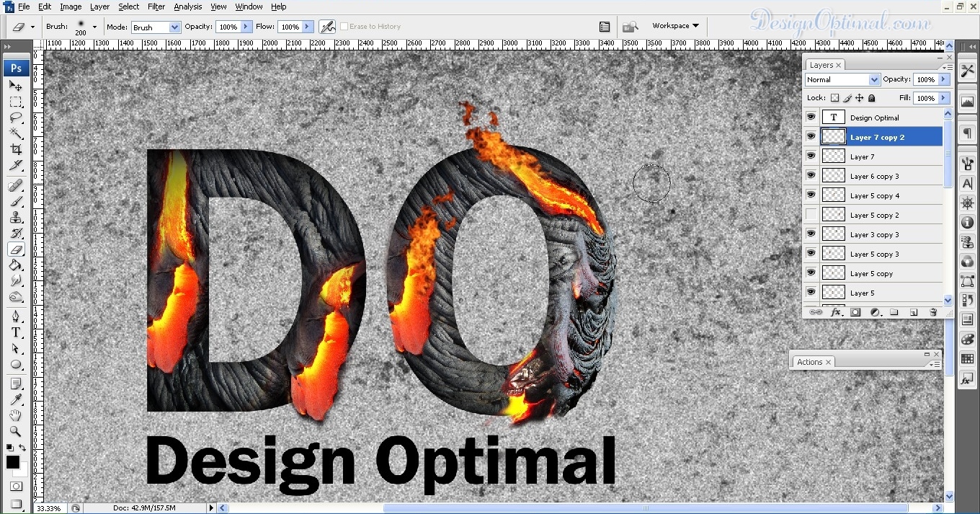Toggle visibility of Layer 3 copy 3

pyautogui.click(x=811, y=234)
